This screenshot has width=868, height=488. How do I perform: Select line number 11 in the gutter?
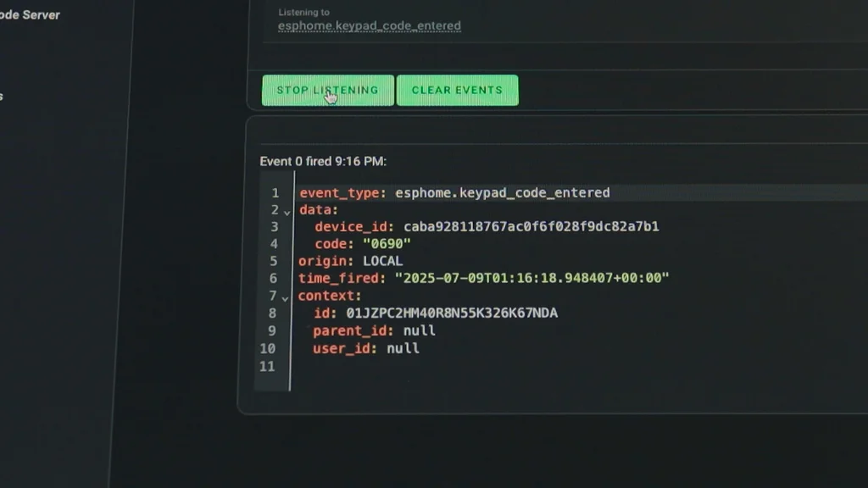pyautogui.click(x=267, y=366)
